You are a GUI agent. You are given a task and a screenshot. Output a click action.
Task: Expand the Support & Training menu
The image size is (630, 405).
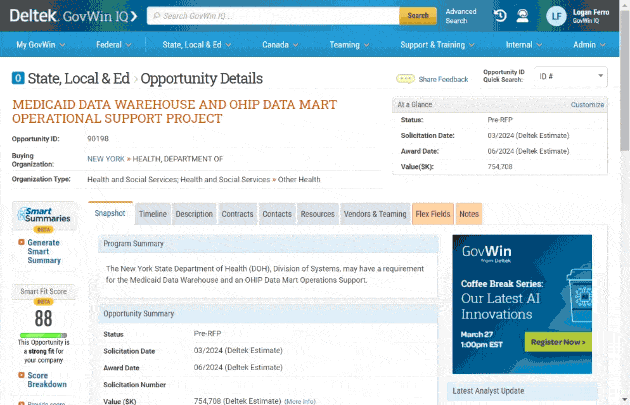(x=438, y=45)
